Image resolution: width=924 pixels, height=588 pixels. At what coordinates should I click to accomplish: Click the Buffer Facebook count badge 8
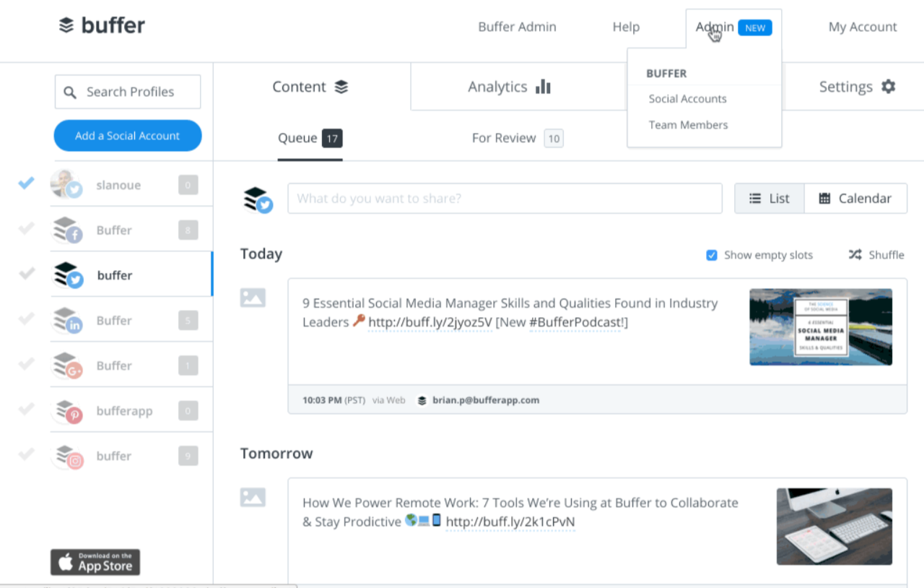point(188,230)
